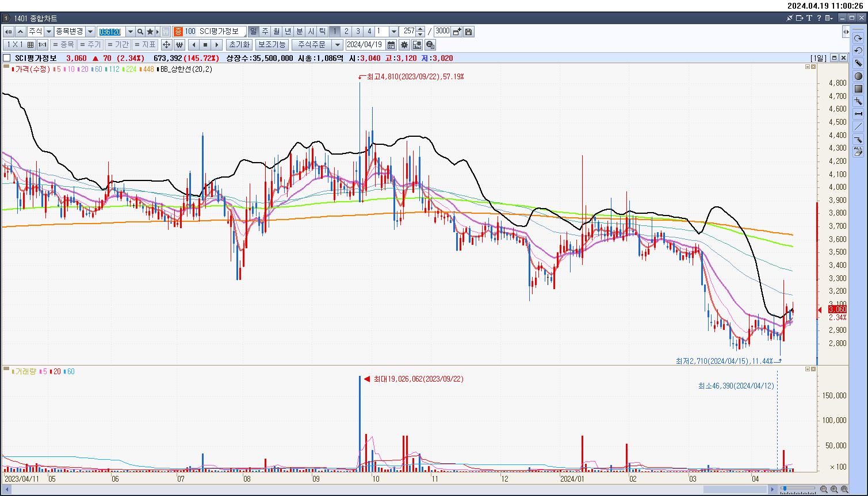
Task: Select the tick 틱 period button
Action: pos(323,32)
